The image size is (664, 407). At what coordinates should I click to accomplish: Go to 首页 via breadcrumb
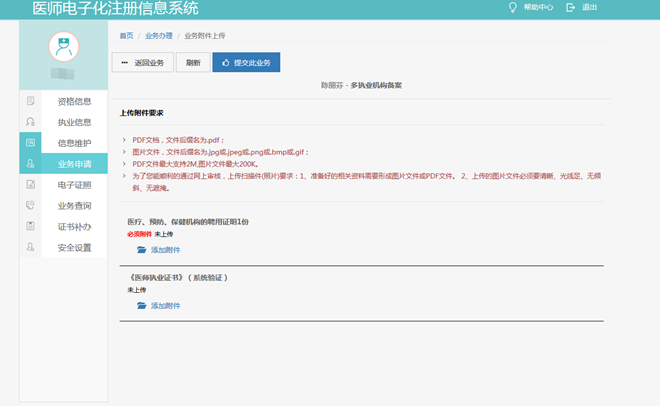tap(126, 35)
